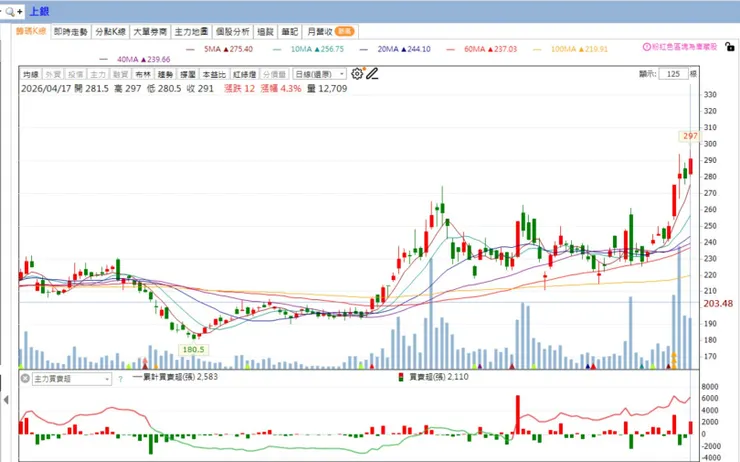Open the 筆記 tab
Viewport: 740px width, 462px height.
[x=290, y=32]
